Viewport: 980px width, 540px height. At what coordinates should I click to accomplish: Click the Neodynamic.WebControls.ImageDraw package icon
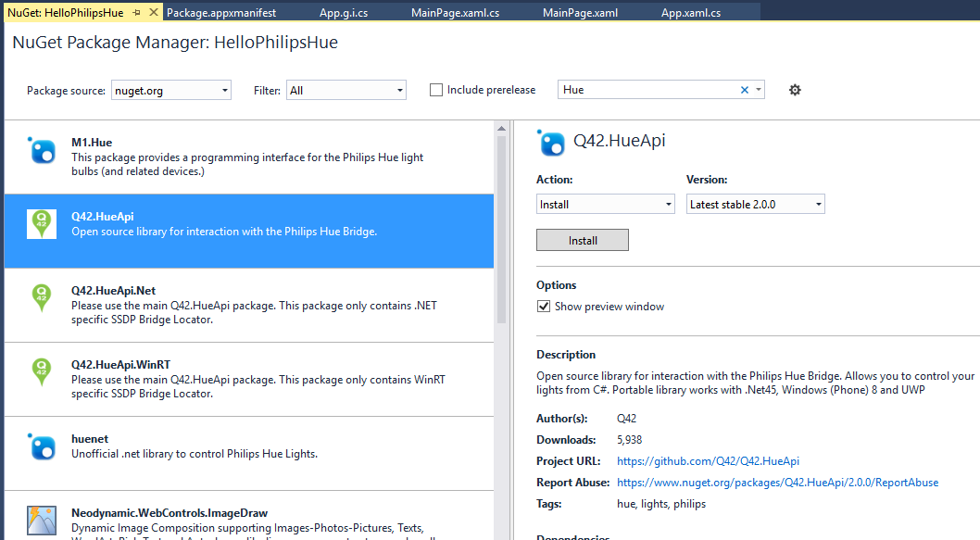coord(42,521)
